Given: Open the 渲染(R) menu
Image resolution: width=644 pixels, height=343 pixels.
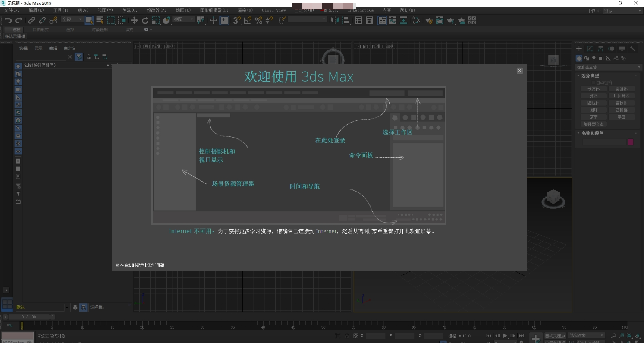Looking at the screenshot, I should pos(245,10).
